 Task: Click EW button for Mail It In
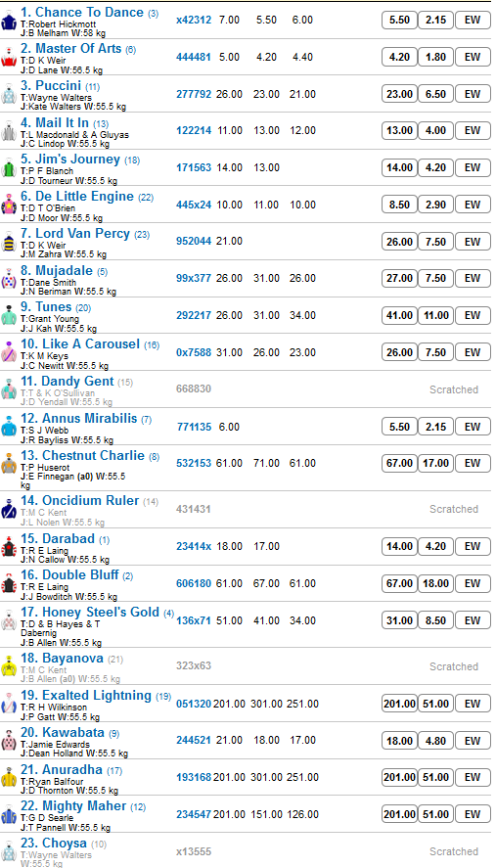pyautogui.click(x=473, y=131)
